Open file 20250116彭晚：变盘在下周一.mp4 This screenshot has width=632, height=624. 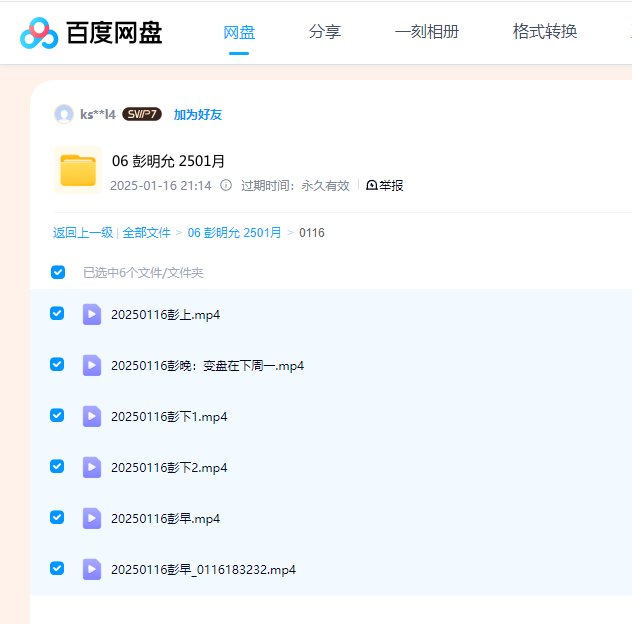click(207, 366)
